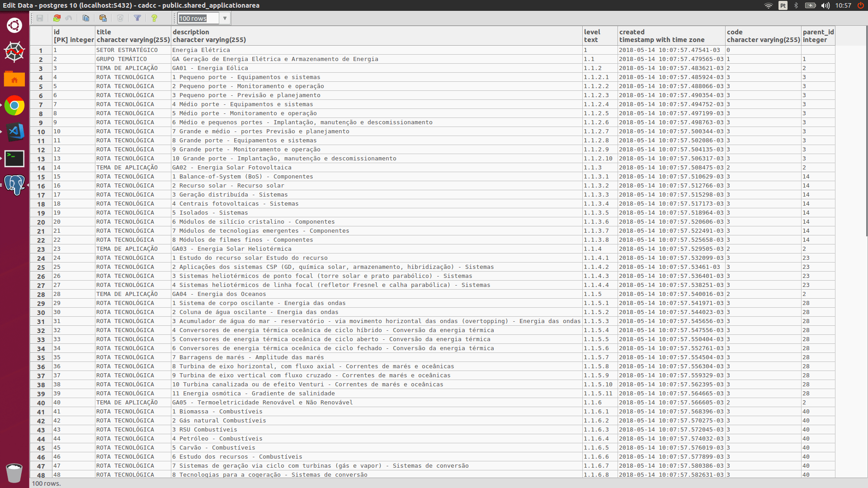Screen dimensions: 868x488
Task: Open the keyboard layout indicator showing Pt
Action: 783,6
